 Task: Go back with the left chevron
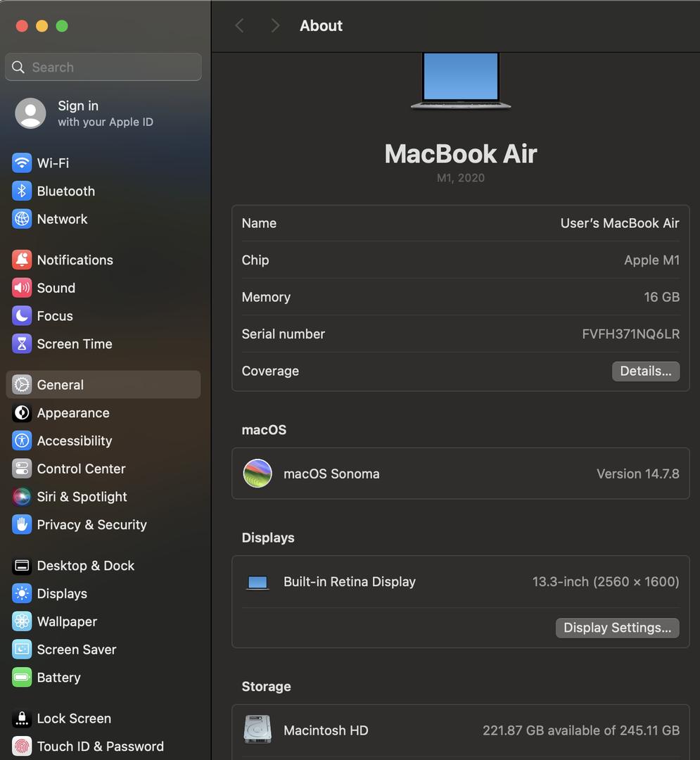coord(239,26)
